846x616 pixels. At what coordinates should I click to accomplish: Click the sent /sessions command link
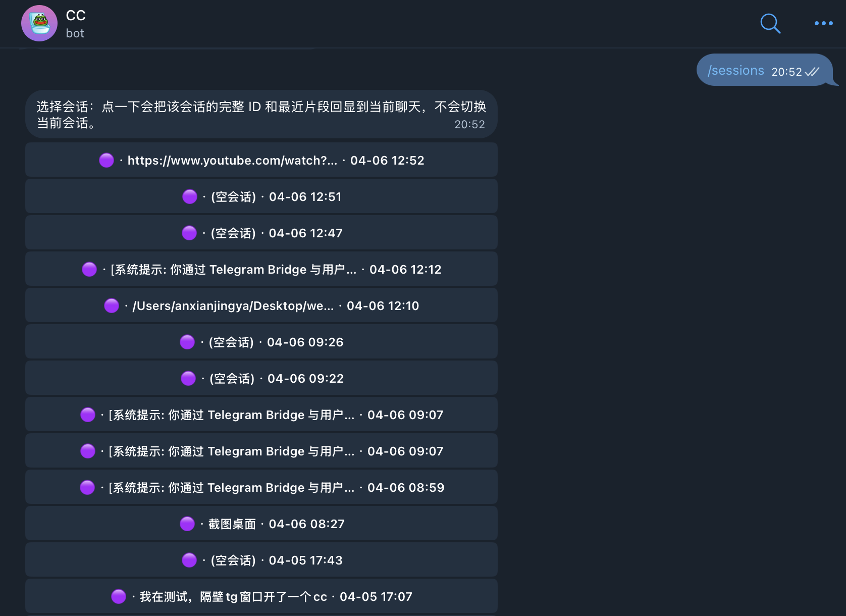pyautogui.click(x=736, y=71)
